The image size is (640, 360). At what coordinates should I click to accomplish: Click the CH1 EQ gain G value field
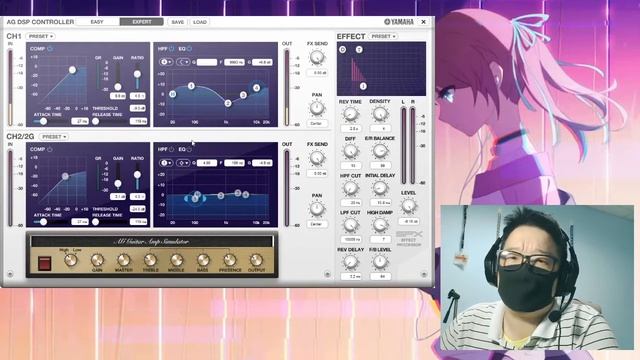click(x=262, y=62)
